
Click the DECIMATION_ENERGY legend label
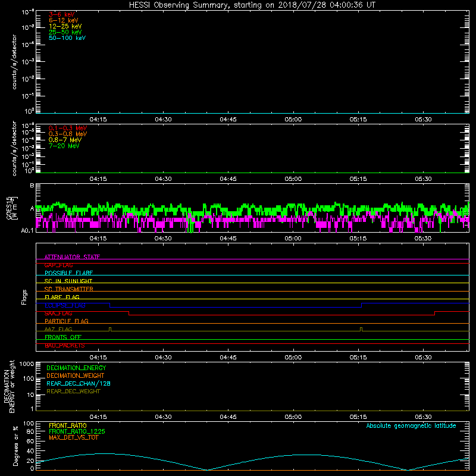(76, 368)
